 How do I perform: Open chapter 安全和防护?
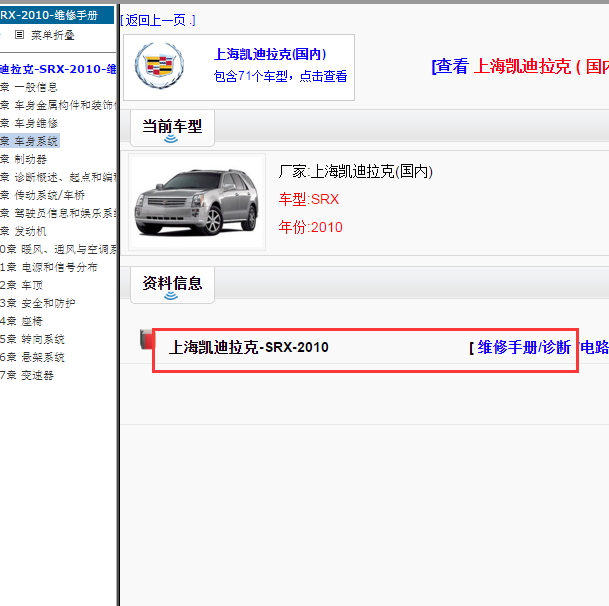38,303
